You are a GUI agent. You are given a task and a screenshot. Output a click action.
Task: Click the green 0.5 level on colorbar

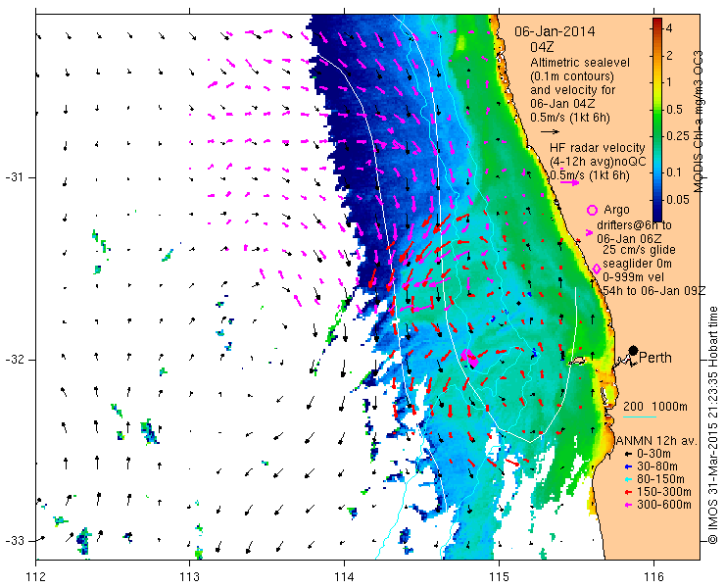(x=657, y=110)
